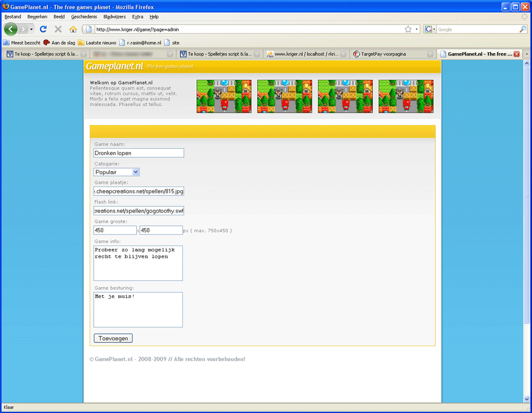Bookmark this page with the star icon
The width and height of the screenshot is (532, 413).
tap(408, 30)
